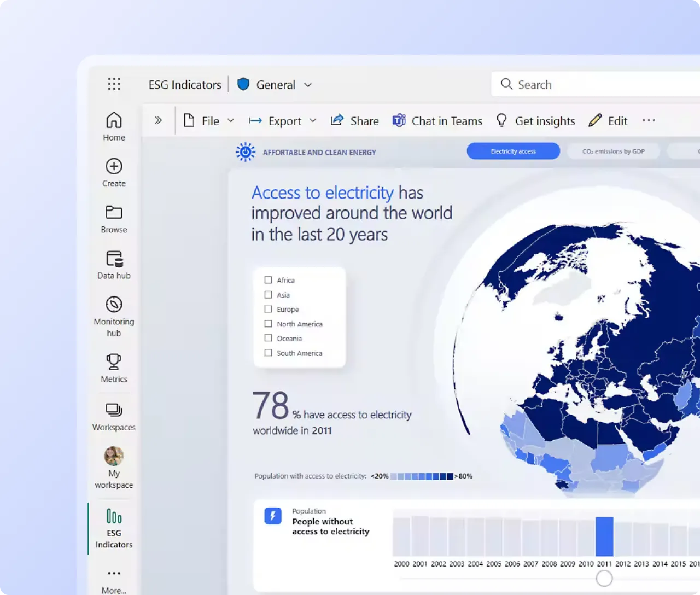The height and width of the screenshot is (595, 700).
Task: Open the Export dropdown chevron
Action: (x=313, y=121)
